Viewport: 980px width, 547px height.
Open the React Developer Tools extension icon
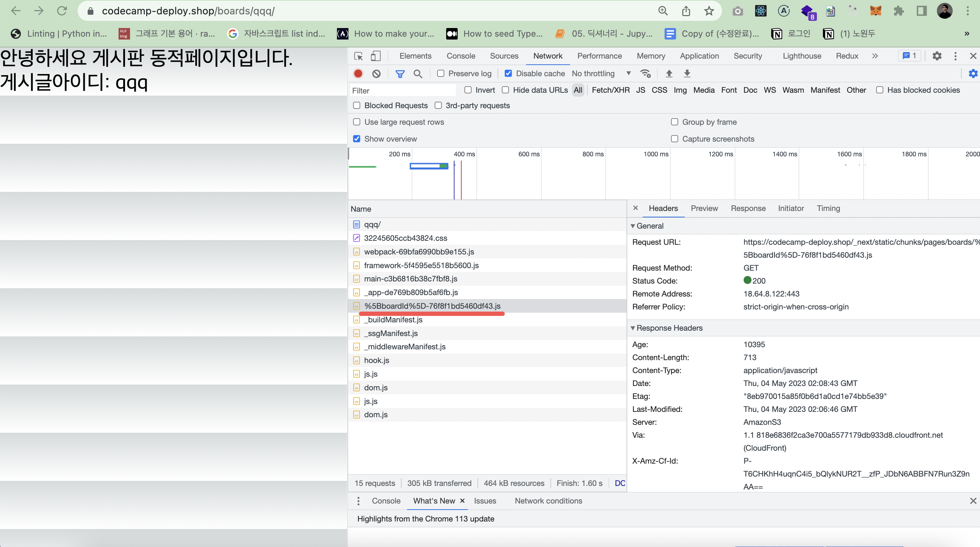pos(761,11)
